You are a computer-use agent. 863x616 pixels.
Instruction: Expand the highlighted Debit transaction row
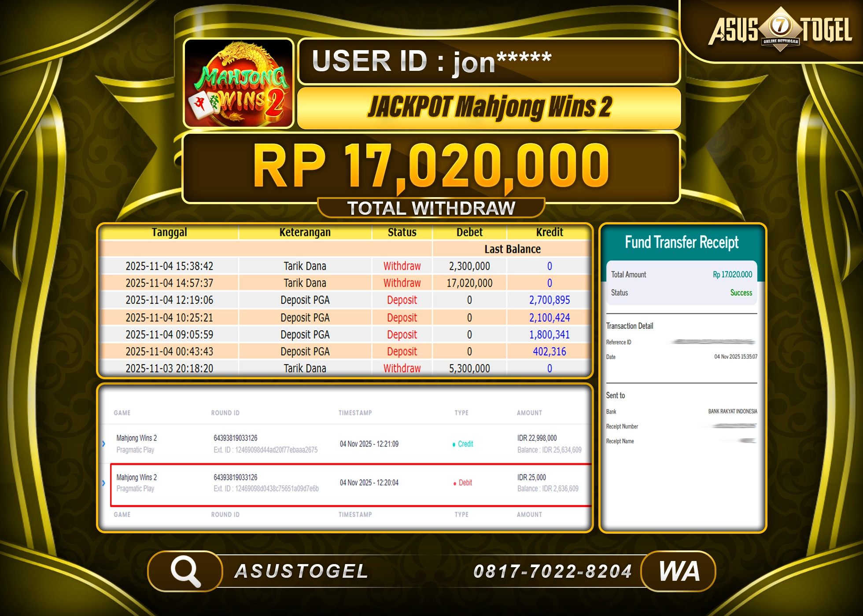click(104, 483)
